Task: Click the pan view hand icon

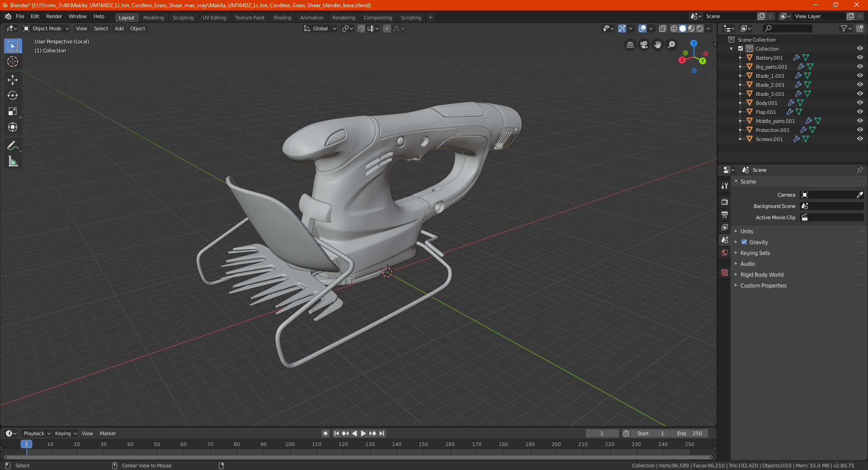Action: [658, 45]
